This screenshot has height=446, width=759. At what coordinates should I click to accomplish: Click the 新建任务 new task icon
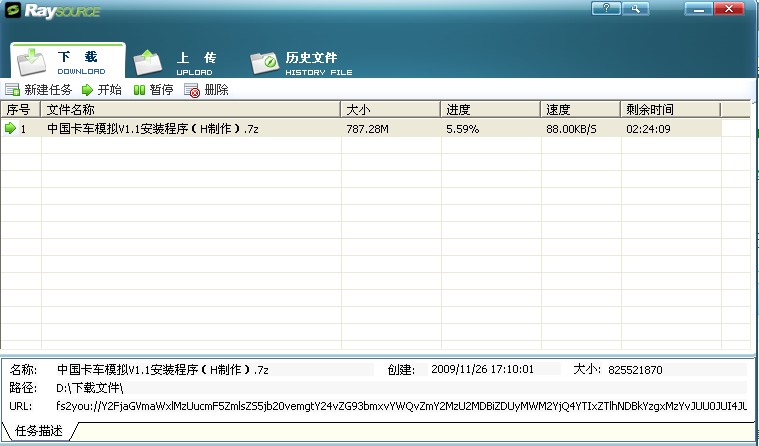(12, 90)
